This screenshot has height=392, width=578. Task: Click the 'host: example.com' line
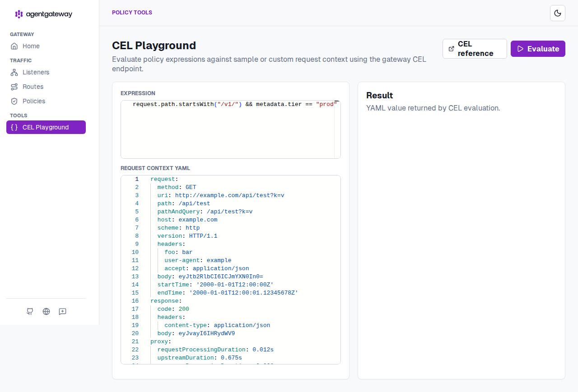tap(187, 220)
